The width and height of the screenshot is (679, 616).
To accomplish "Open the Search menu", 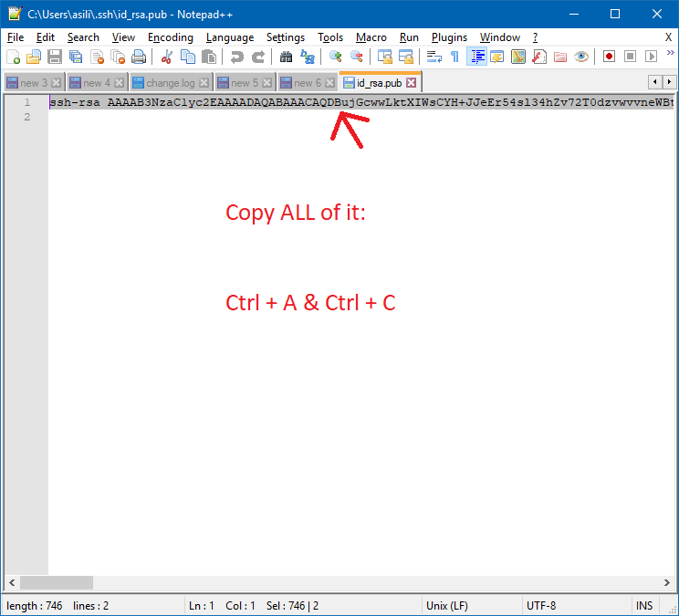I will [83, 37].
